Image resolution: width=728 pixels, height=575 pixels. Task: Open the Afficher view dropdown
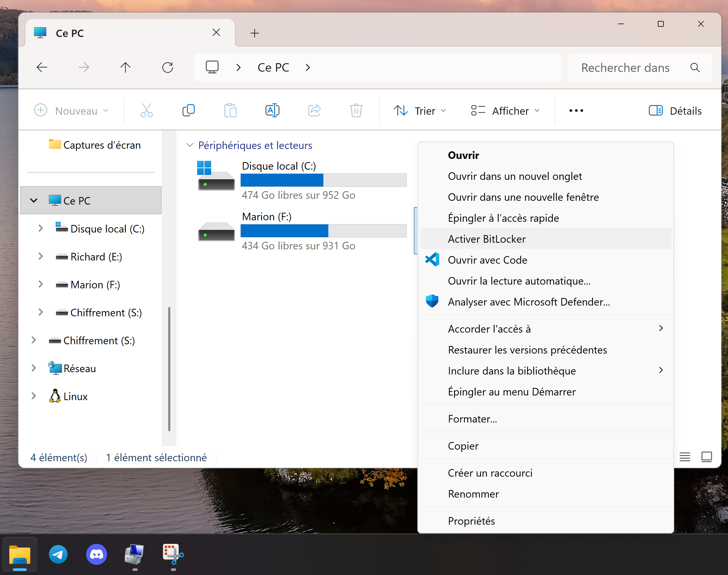505,110
